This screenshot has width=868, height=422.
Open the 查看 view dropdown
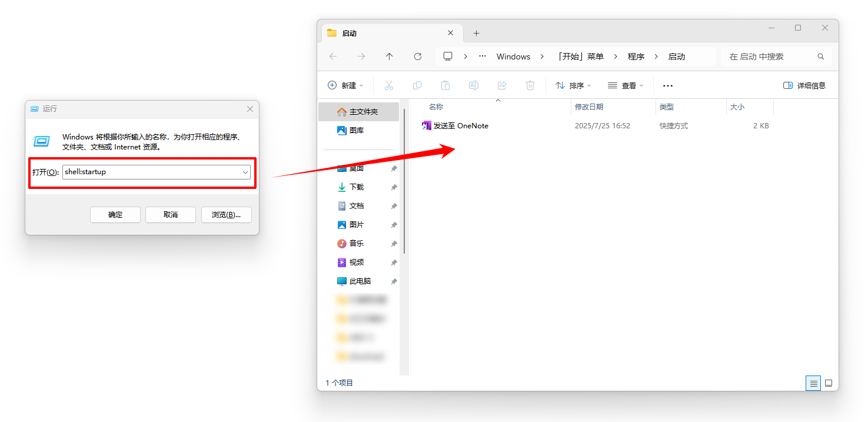pyautogui.click(x=626, y=85)
